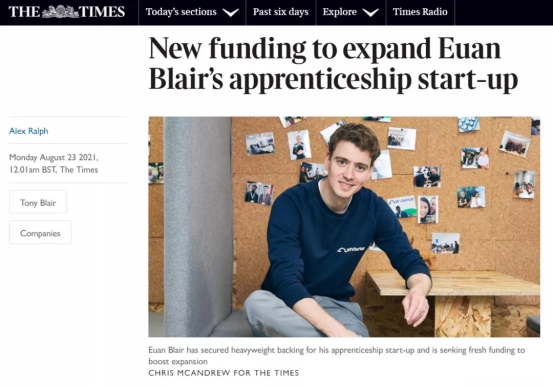Image resolution: width=553 pixels, height=388 pixels.
Task: Open the Explore menu label
Action: pyautogui.click(x=340, y=12)
